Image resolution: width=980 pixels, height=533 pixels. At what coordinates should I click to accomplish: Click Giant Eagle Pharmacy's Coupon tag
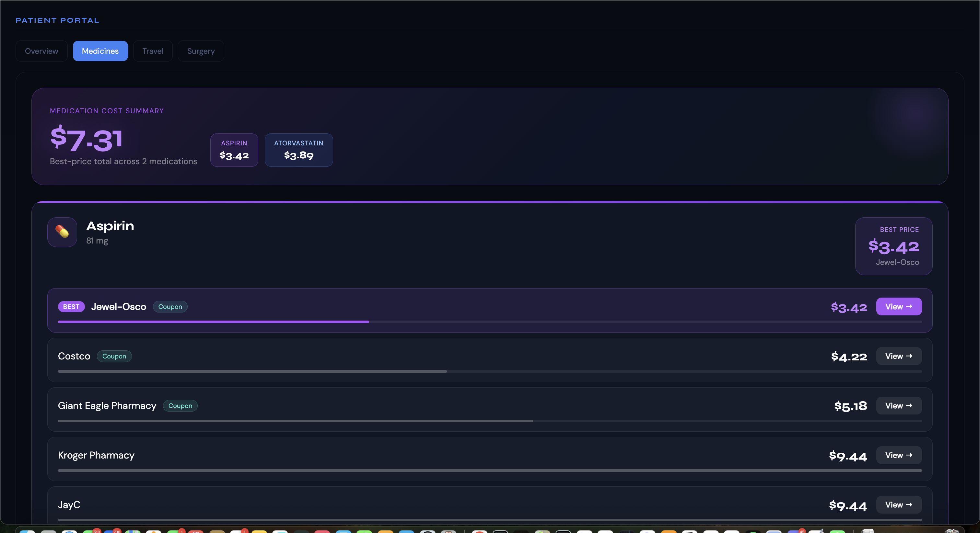click(180, 405)
